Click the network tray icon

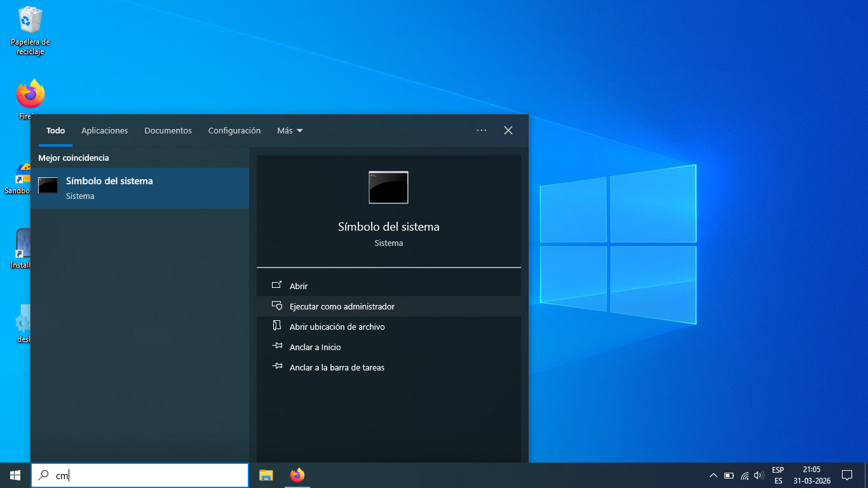pyautogui.click(x=744, y=475)
